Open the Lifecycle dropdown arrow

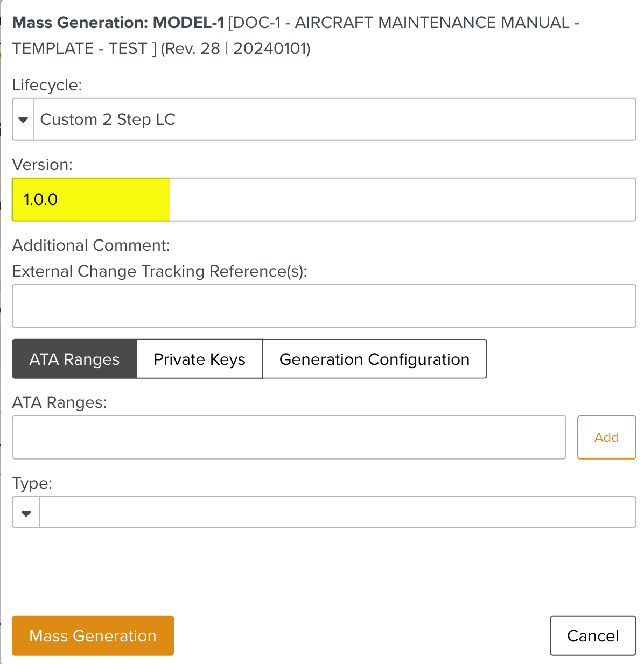tap(23, 119)
